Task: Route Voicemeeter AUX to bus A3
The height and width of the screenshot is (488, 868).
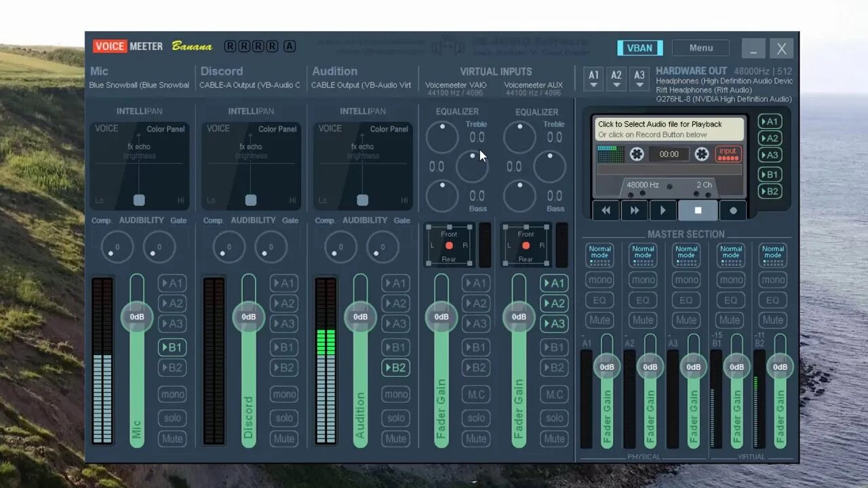Action: click(554, 323)
